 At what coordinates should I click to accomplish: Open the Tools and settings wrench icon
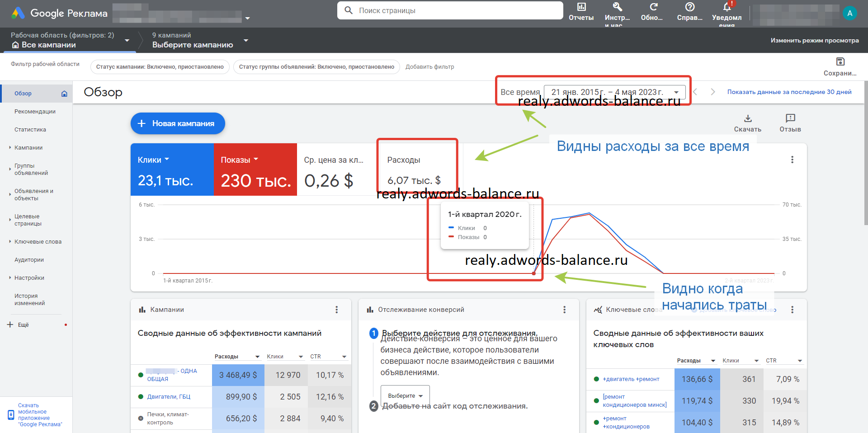pos(617,8)
